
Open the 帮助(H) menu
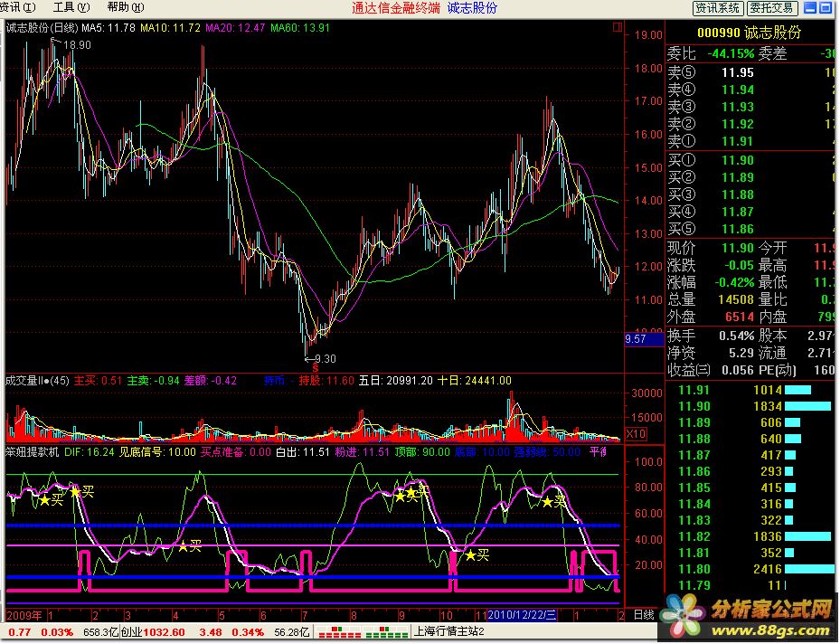126,7
